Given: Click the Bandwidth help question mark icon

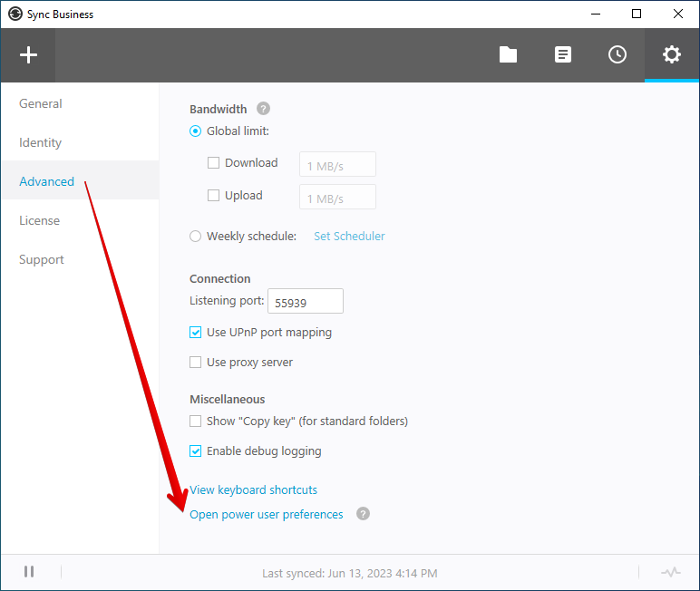Looking at the screenshot, I should pyautogui.click(x=263, y=109).
